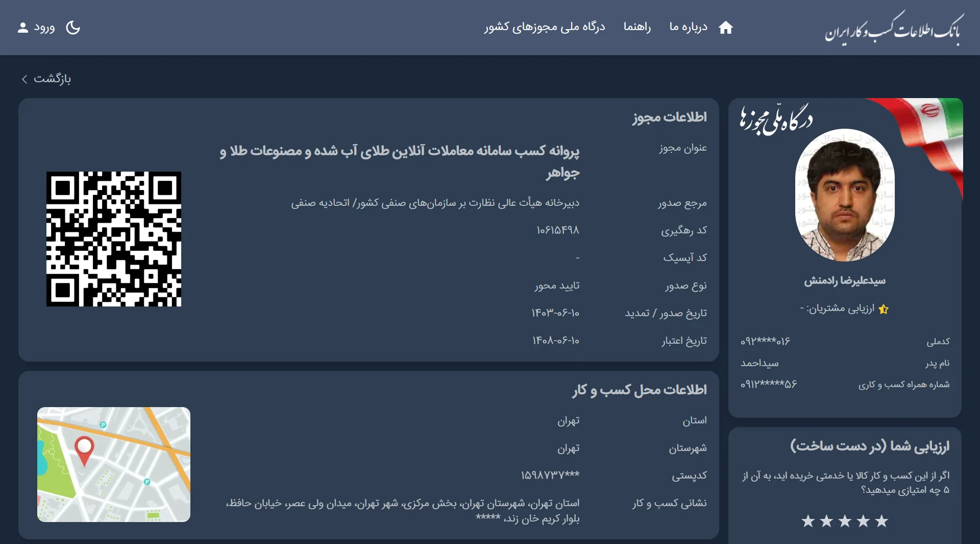Click the کد آیسیک label
Image resolution: width=980 pixels, height=544 pixels.
685,258
